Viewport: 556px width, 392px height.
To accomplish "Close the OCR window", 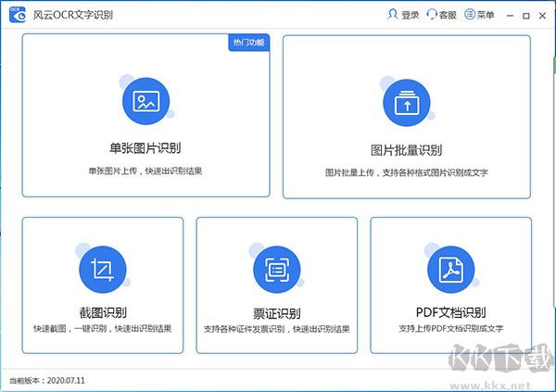I will coord(542,16).
